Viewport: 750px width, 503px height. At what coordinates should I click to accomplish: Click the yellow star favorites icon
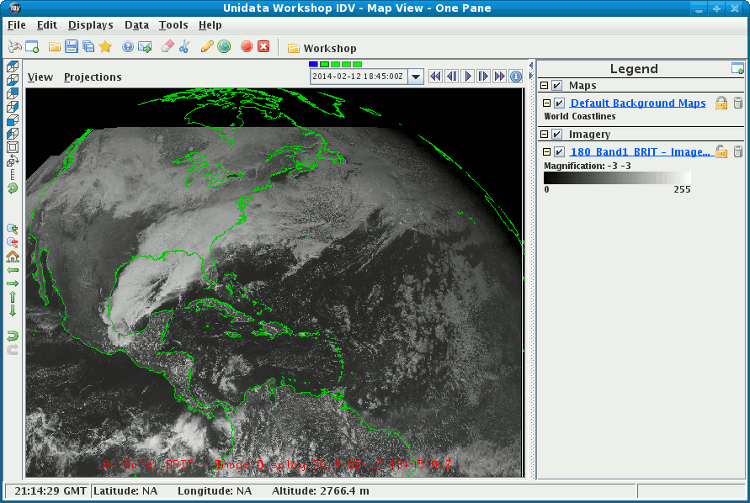click(x=105, y=47)
